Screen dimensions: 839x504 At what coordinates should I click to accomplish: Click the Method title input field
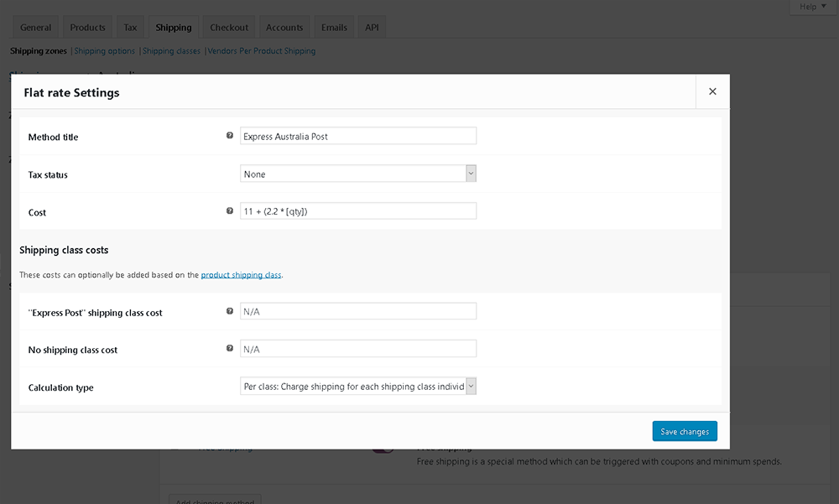pyautogui.click(x=358, y=136)
